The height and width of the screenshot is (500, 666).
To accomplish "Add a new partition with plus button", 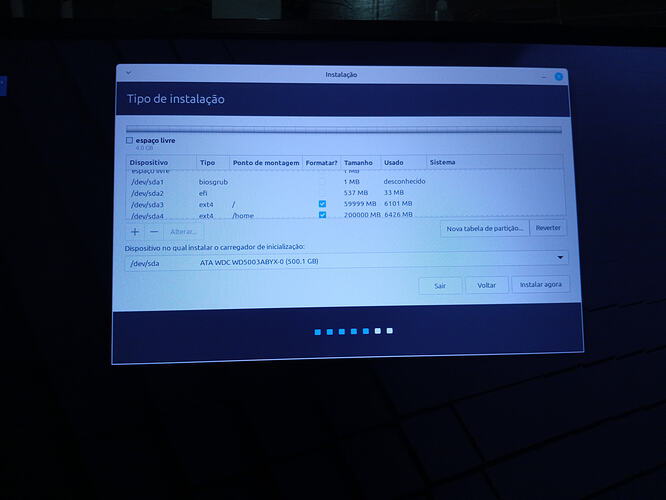I will coord(135,232).
